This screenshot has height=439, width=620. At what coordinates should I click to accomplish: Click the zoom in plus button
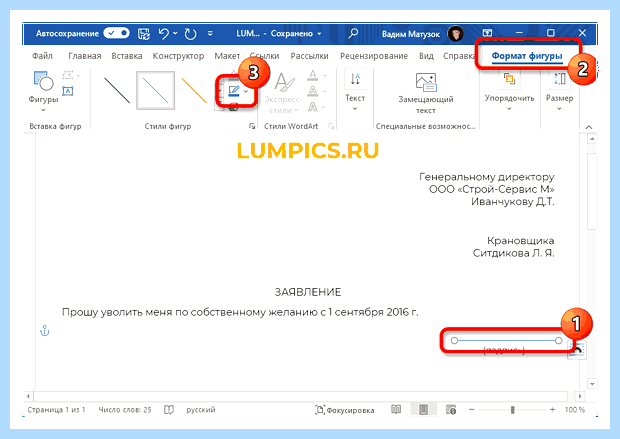pyautogui.click(x=552, y=410)
